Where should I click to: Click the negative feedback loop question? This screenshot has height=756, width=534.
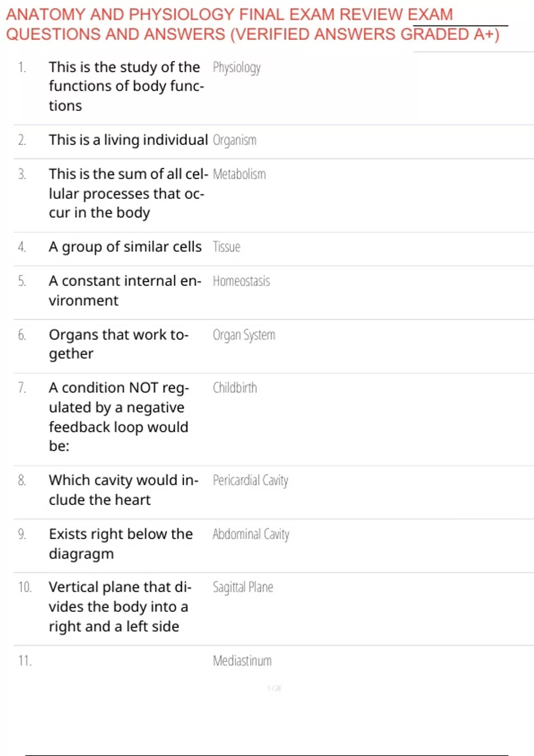tap(119, 417)
